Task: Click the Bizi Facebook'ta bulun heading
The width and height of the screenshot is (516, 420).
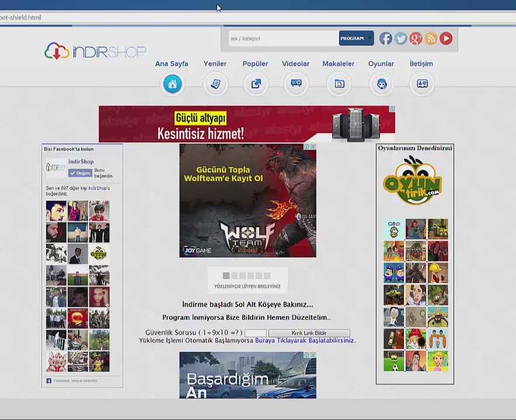Action: (x=69, y=149)
